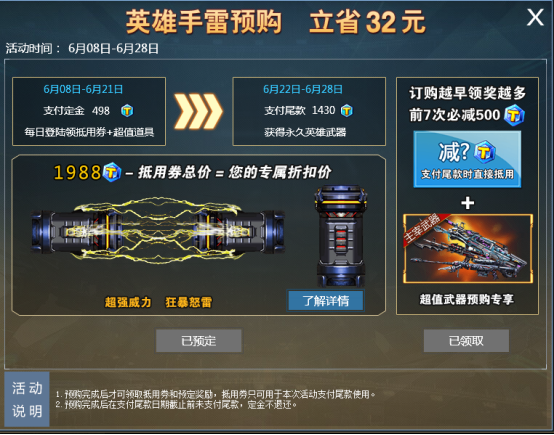Click the 活动说明 label panel

coord(27,399)
